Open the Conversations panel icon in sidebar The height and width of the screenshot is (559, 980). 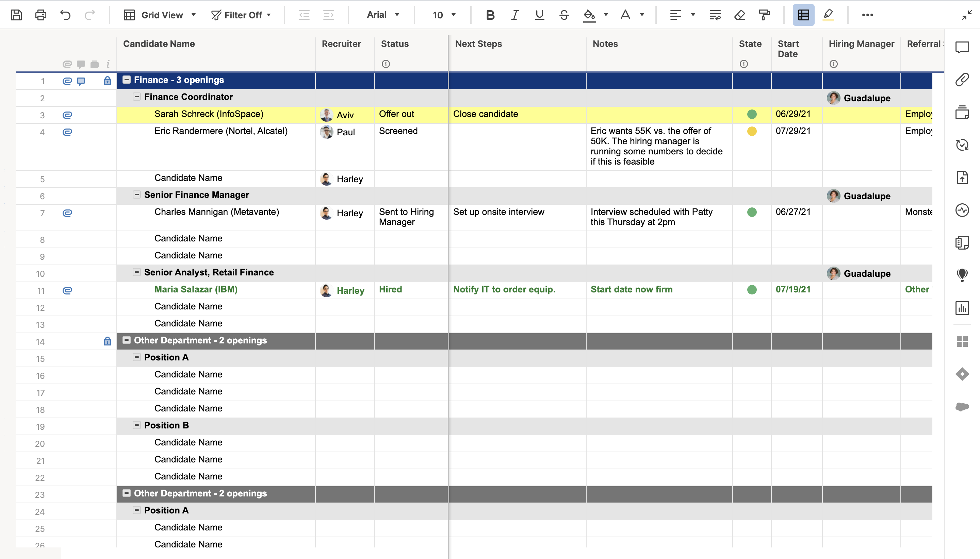click(962, 47)
